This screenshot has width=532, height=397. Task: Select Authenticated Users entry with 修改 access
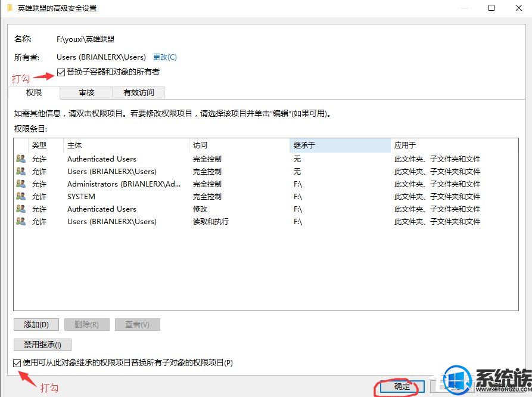click(266, 209)
